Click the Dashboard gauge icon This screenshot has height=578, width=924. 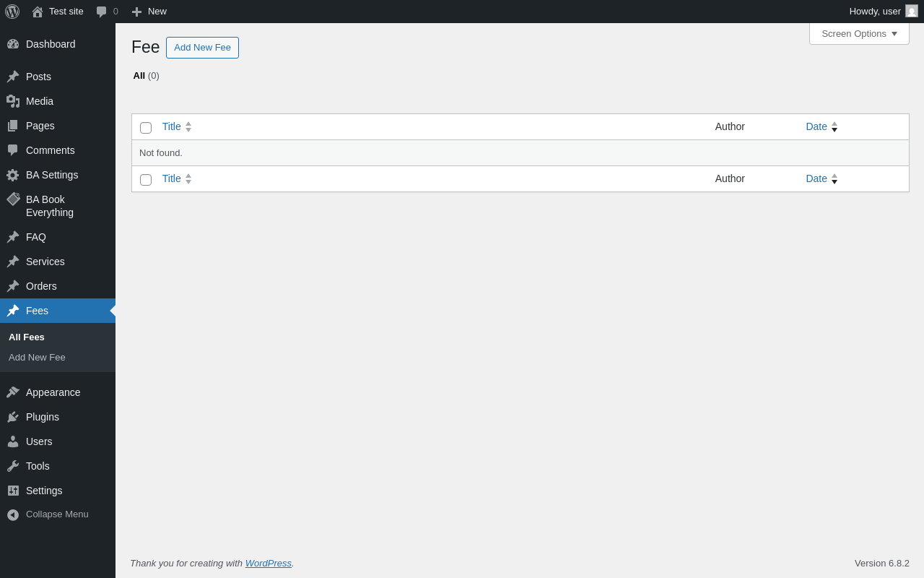coord(13,44)
